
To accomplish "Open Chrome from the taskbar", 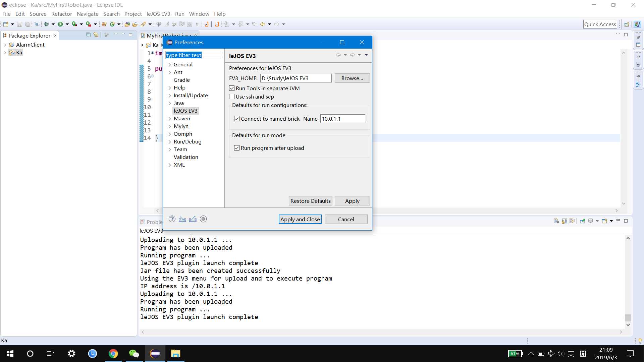I will click(x=113, y=354).
